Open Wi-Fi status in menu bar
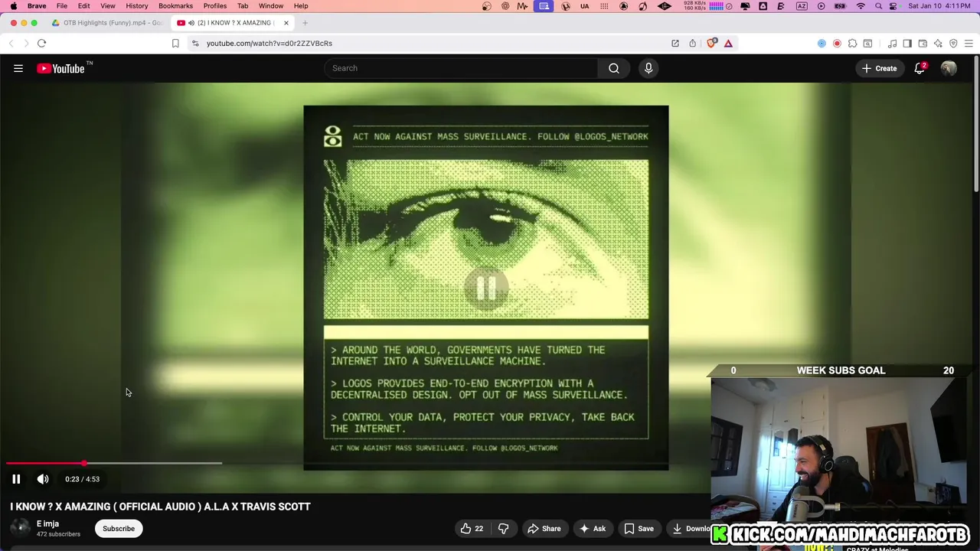This screenshot has width=980, height=551. [x=861, y=6]
